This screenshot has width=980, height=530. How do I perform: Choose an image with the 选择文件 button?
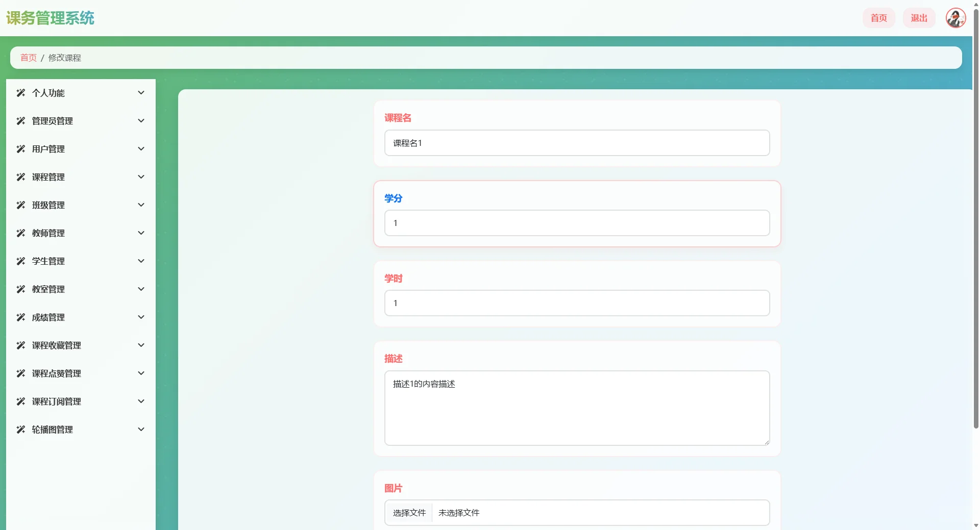[x=409, y=513]
